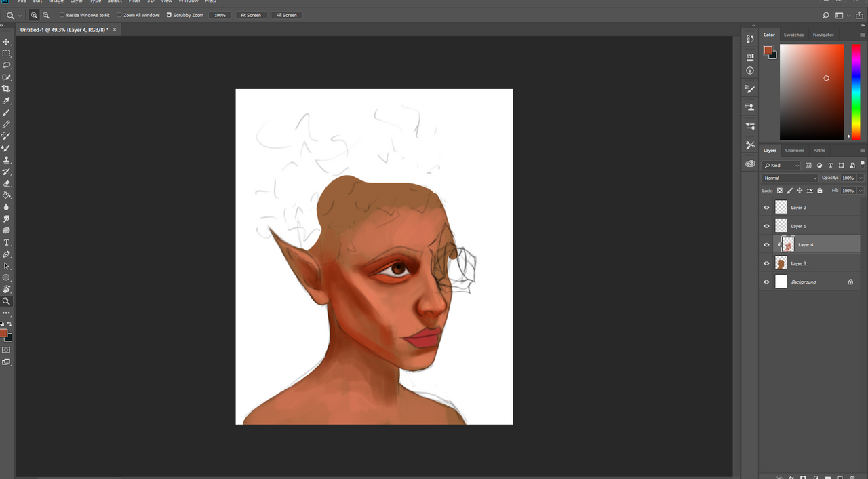Screen dimensions: 868x479
Task: Hide the Background layer eye icon
Action: [x=767, y=282]
